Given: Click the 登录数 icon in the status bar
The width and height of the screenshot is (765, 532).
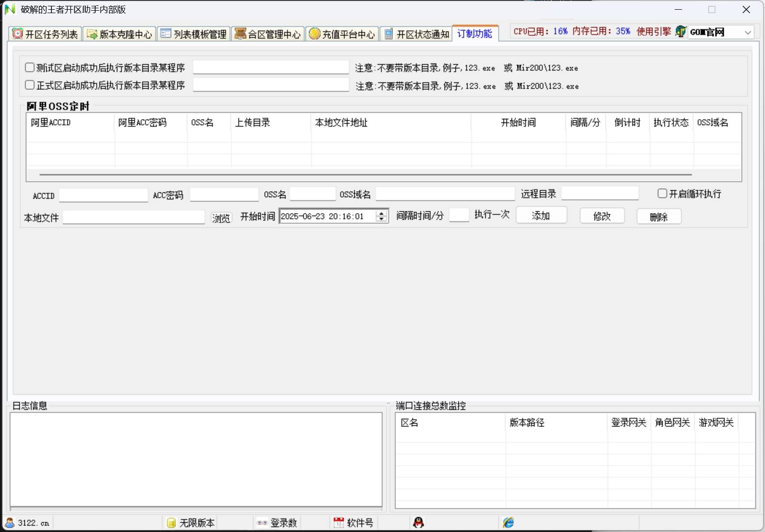Looking at the screenshot, I should (x=262, y=523).
